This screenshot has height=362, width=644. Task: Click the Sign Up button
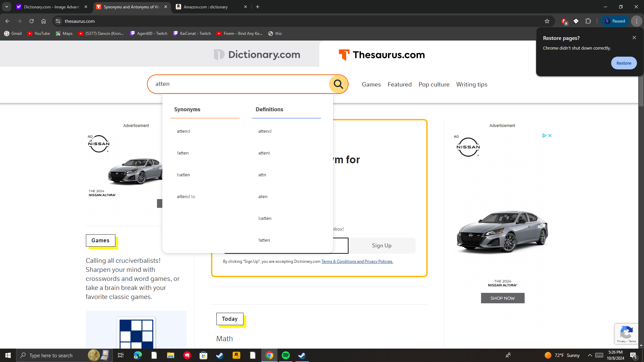point(381,246)
